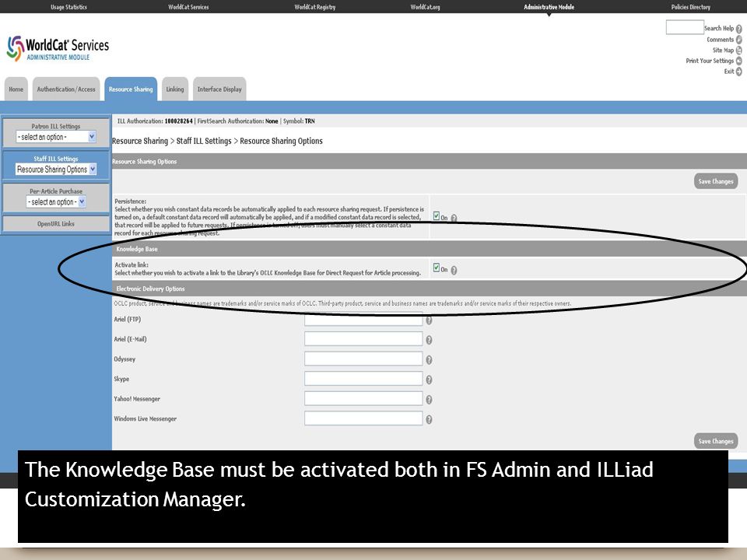Click the Site Map icon
Image resolution: width=747 pixels, height=560 pixels.
tap(739, 50)
